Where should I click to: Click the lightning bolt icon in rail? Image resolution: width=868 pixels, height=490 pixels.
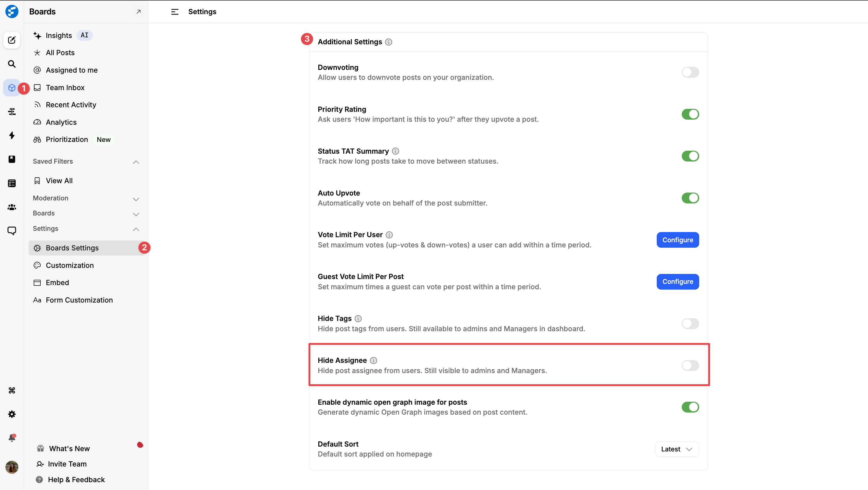[12, 136]
